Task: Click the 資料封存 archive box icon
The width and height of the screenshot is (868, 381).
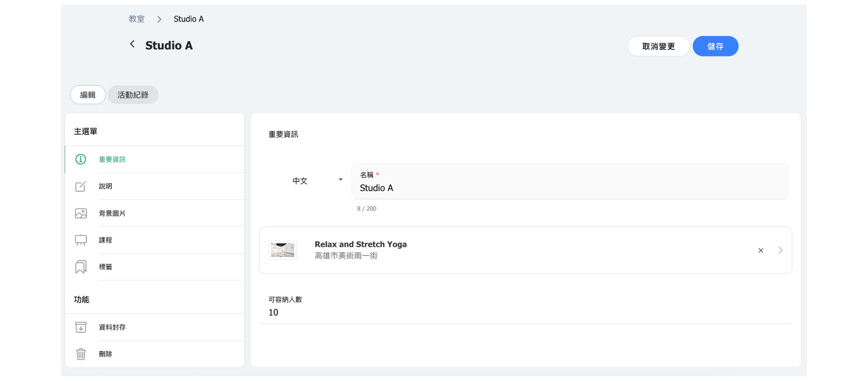Action: click(x=81, y=327)
